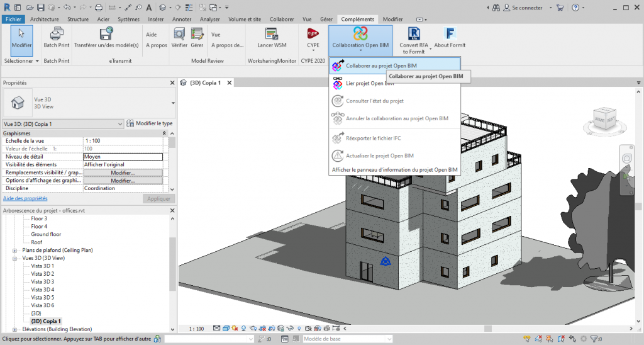
Task: Launch the WSM Worksharing Monitor
Action: coord(271,35)
